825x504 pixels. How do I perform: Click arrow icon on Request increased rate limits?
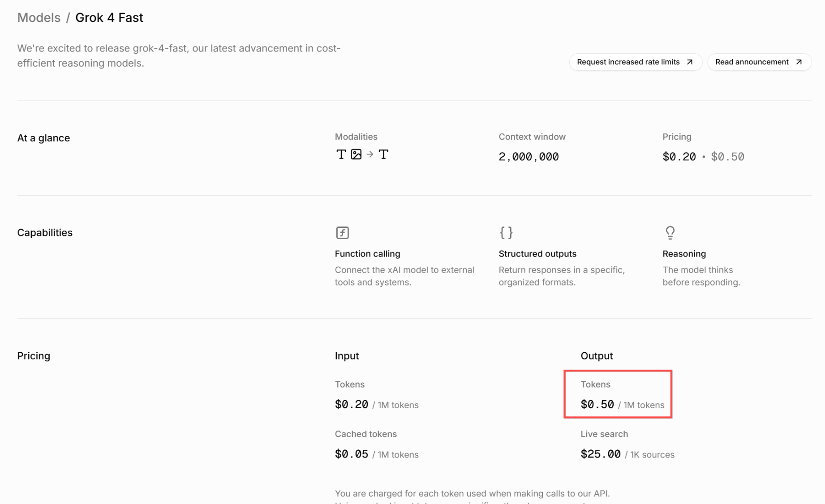[690, 62]
